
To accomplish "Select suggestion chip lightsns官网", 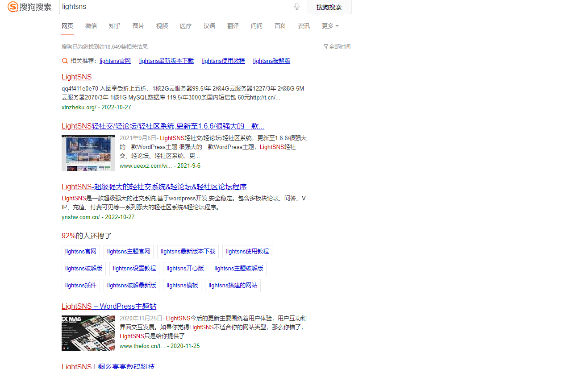I will (x=81, y=252).
